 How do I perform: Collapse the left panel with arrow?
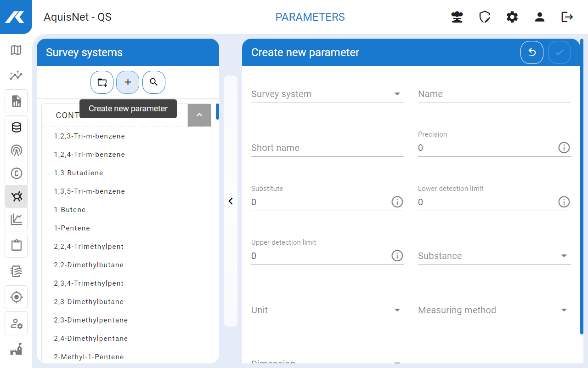231,201
